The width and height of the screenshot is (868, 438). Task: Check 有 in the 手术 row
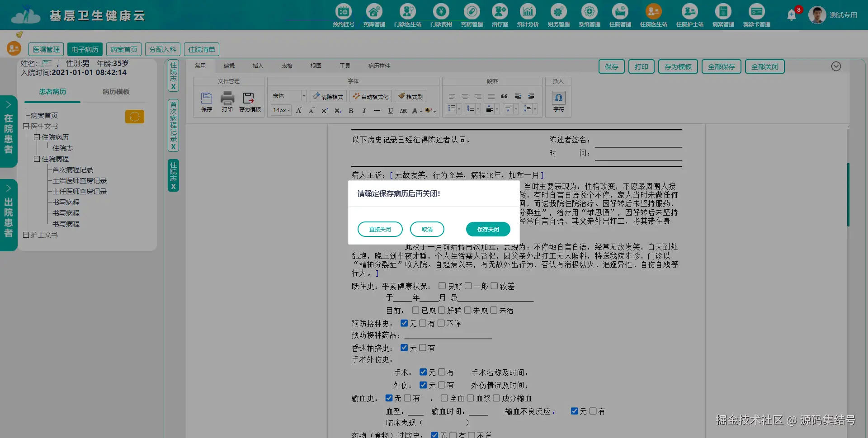[442, 372]
